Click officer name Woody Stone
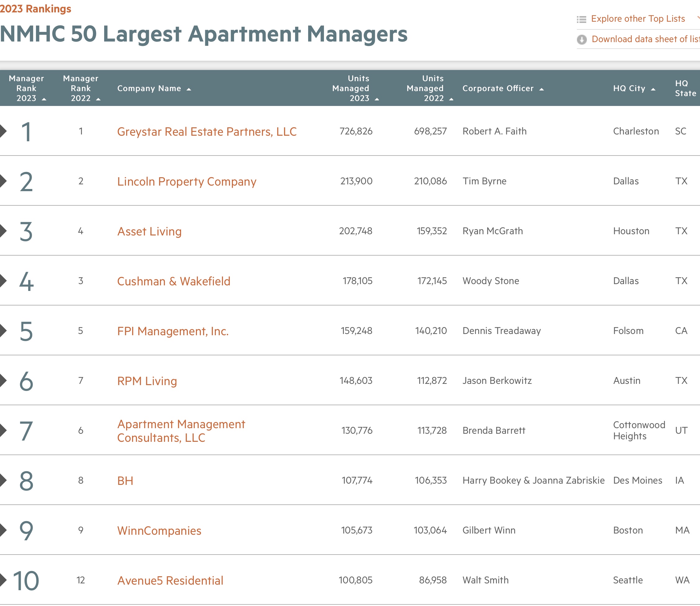Screen dimensions: 700x606 [490, 281]
